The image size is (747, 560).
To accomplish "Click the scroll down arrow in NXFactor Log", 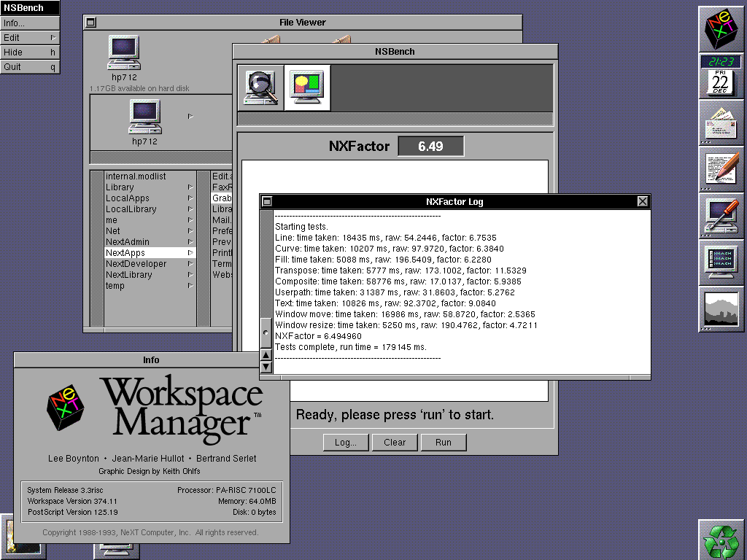I will [x=266, y=367].
